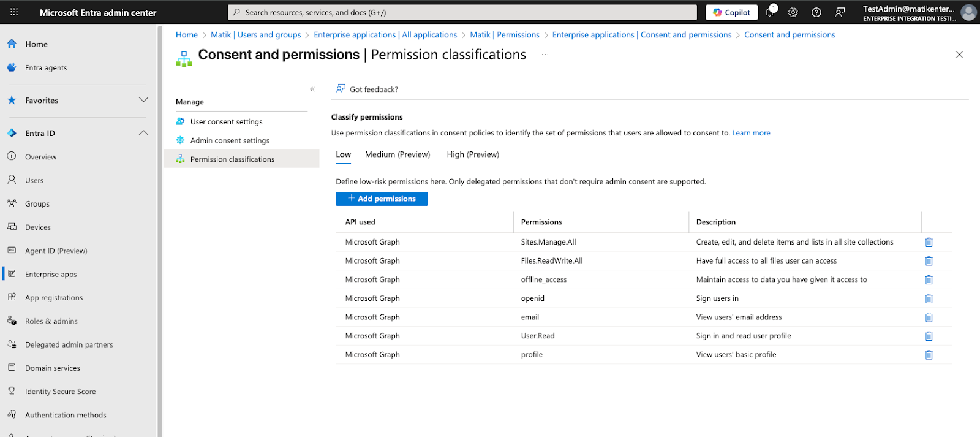The height and width of the screenshot is (437, 980).
Task: Click the feedback icon in top bar
Action: point(840,12)
